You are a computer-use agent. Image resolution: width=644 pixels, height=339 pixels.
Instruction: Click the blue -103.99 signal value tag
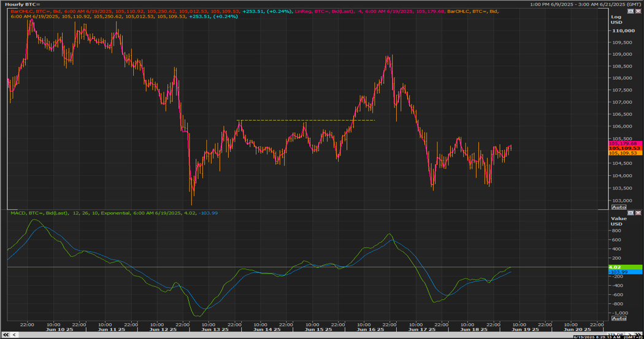(625, 272)
